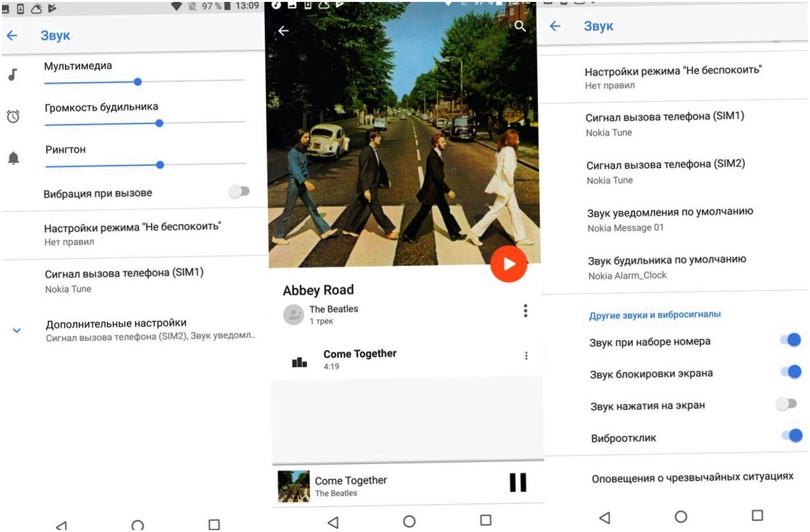Open overflow menu for Abbey Road album

[x=525, y=311]
